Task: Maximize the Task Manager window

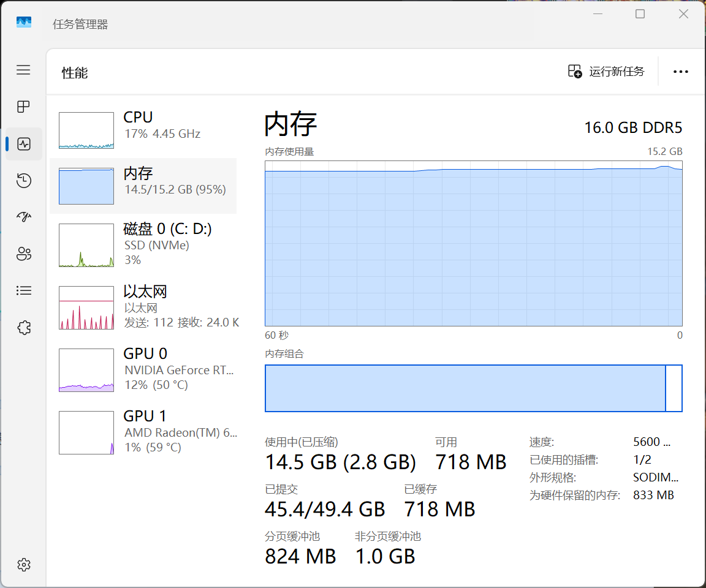Action: [x=640, y=14]
